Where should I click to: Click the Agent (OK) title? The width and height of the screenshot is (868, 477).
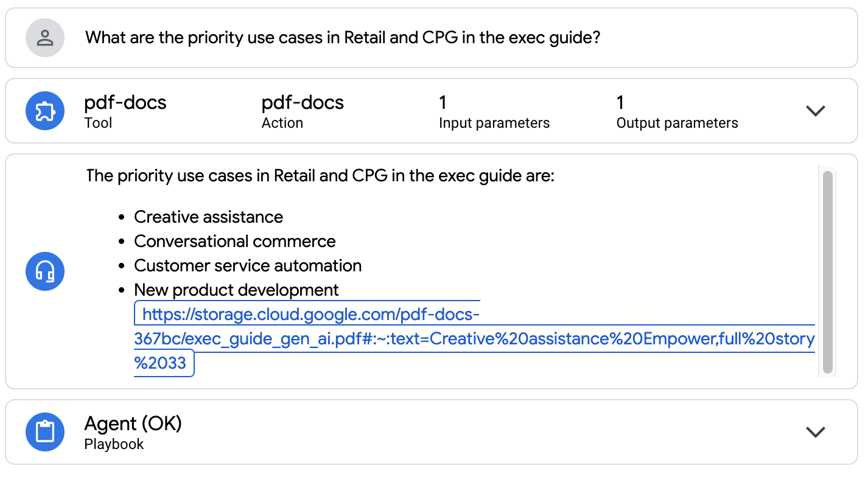133,423
